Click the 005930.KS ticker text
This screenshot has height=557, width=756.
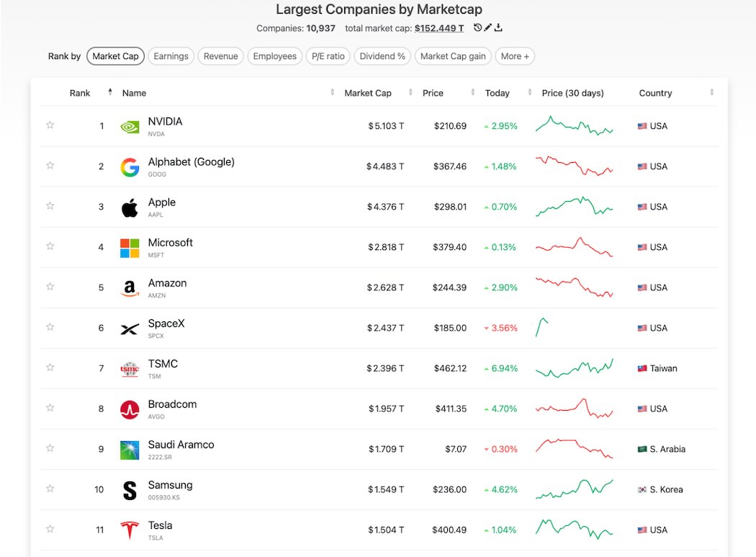click(x=164, y=497)
